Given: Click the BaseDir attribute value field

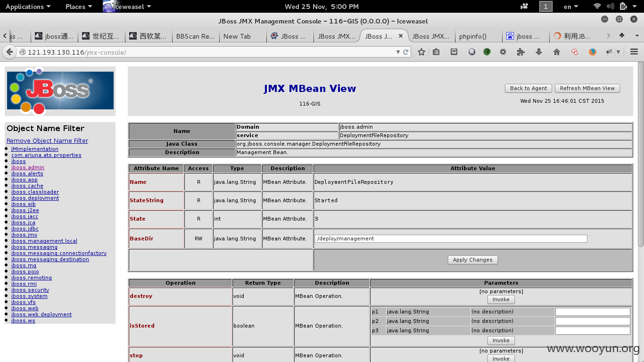Looking at the screenshot, I should pyautogui.click(x=451, y=239).
